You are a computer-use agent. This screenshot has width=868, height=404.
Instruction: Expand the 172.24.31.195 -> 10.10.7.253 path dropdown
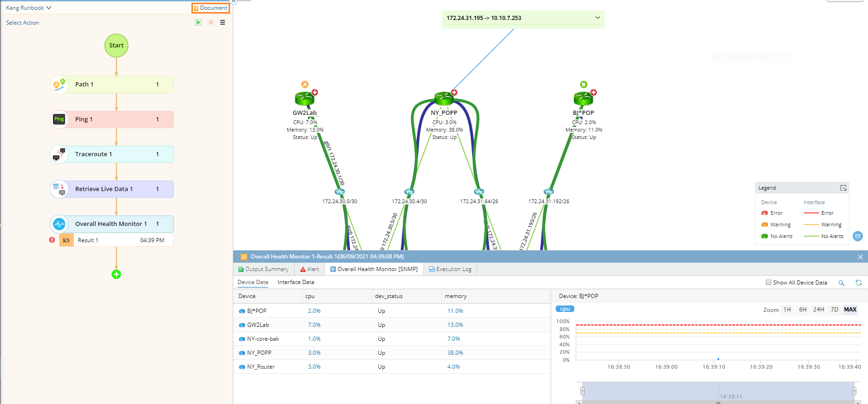coord(598,18)
